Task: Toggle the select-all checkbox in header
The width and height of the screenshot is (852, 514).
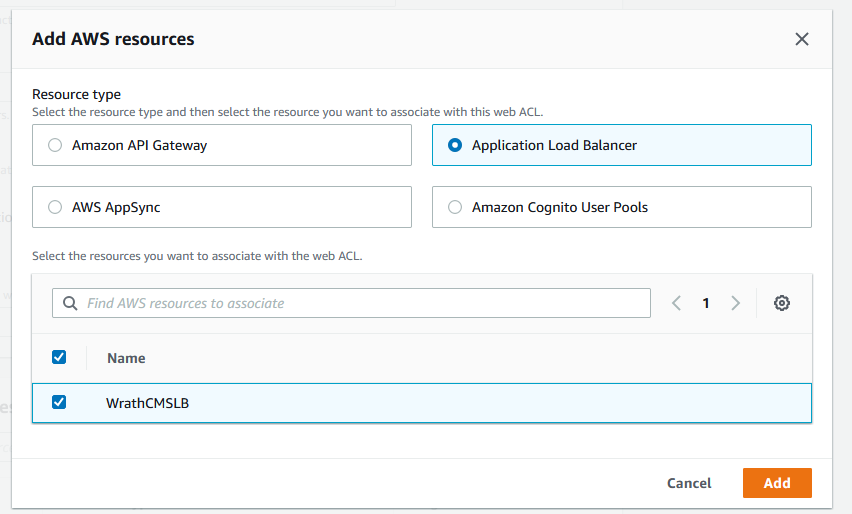Action: tap(59, 357)
